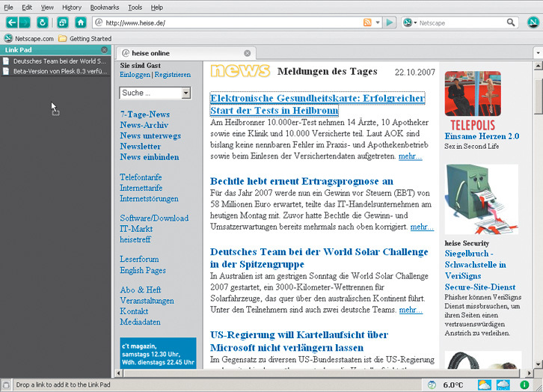Open the Telefontarife link
This screenshot has width=543, height=392.
pos(141,177)
